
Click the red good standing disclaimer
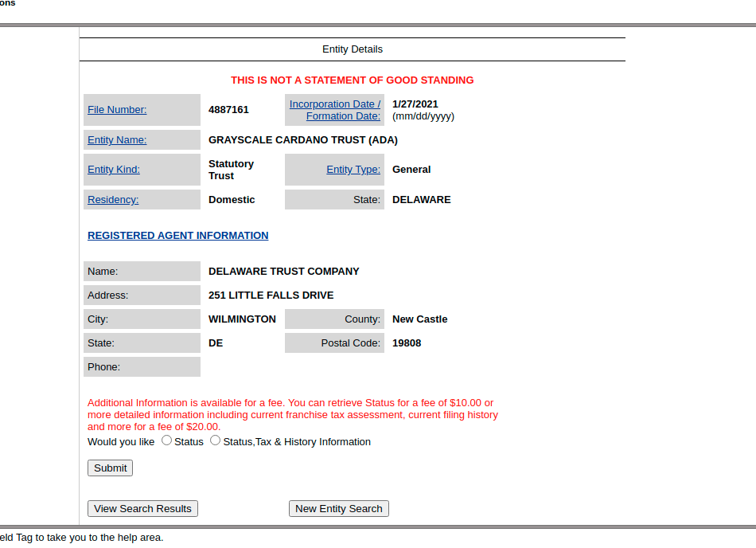tap(352, 80)
